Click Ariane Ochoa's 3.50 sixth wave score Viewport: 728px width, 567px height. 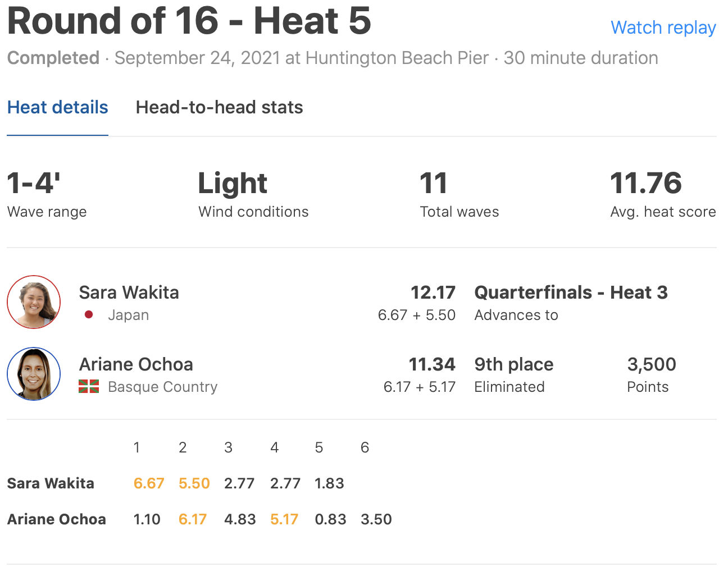click(376, 519)
